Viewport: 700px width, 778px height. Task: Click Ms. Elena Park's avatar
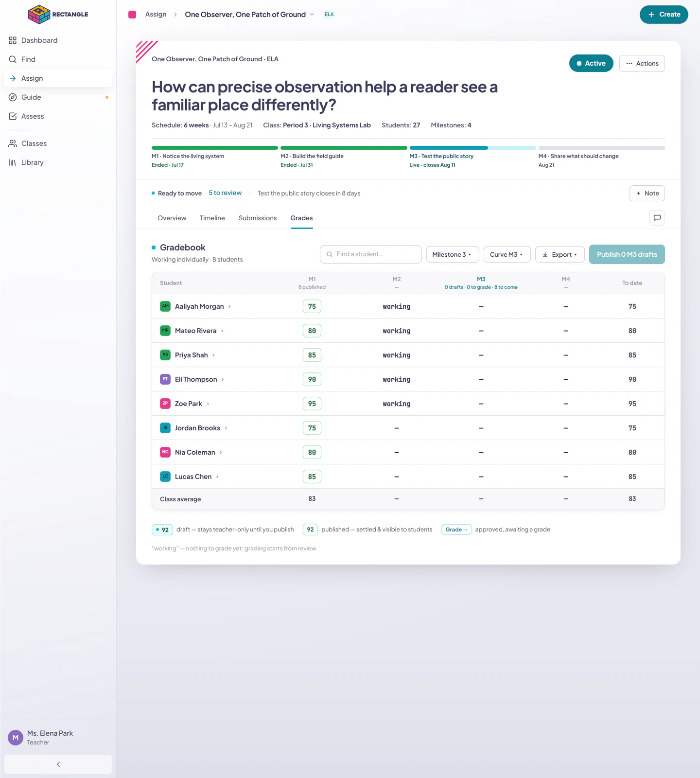pyautogui.click(x=16, y=738)
